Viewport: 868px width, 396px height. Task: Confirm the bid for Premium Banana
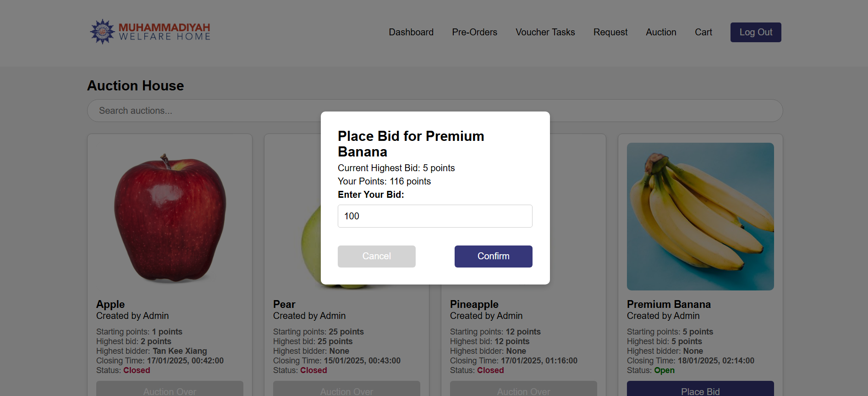coord(493,256)
